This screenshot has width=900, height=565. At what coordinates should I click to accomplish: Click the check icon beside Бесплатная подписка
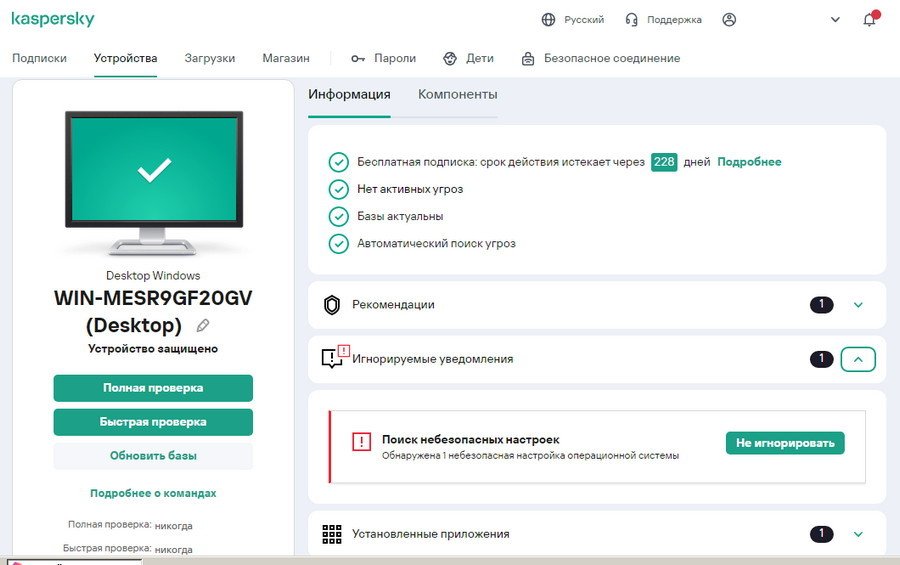tap(339, 162)
